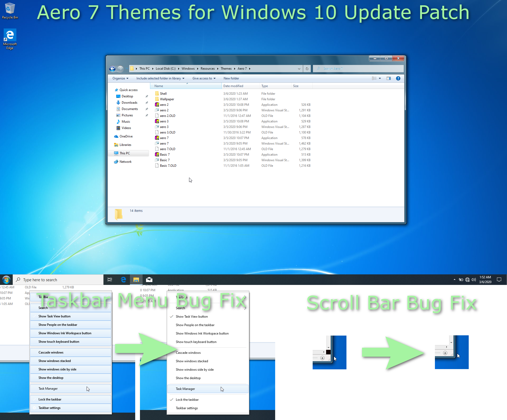Launch Microsoft Edge desktop shortcut
The width and height of the screenshot is (507, 420).
point(10,39)
